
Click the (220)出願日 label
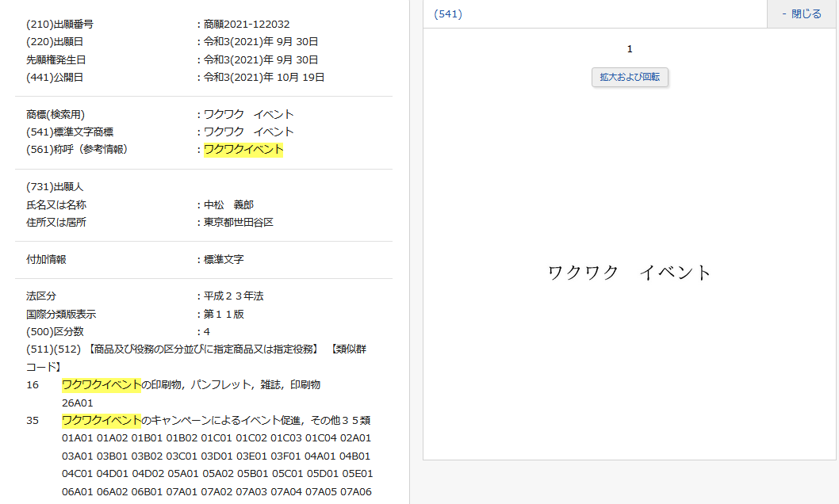click(x=55, y=42)
